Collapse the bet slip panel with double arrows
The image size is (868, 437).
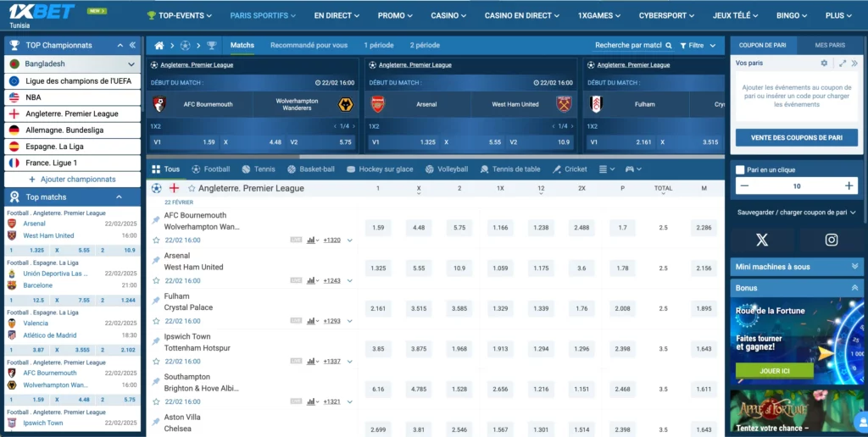click(854, 63)
